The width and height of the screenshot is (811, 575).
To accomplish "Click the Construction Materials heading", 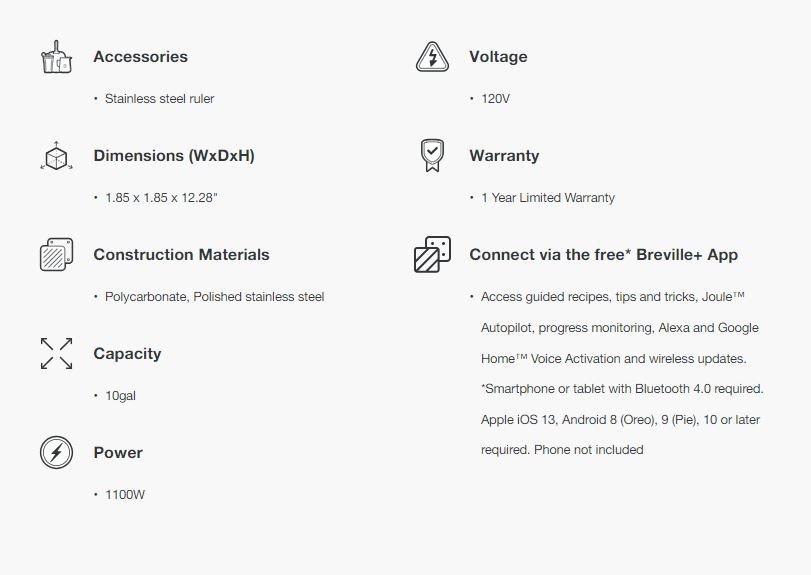I will click(x=182, y=254).
